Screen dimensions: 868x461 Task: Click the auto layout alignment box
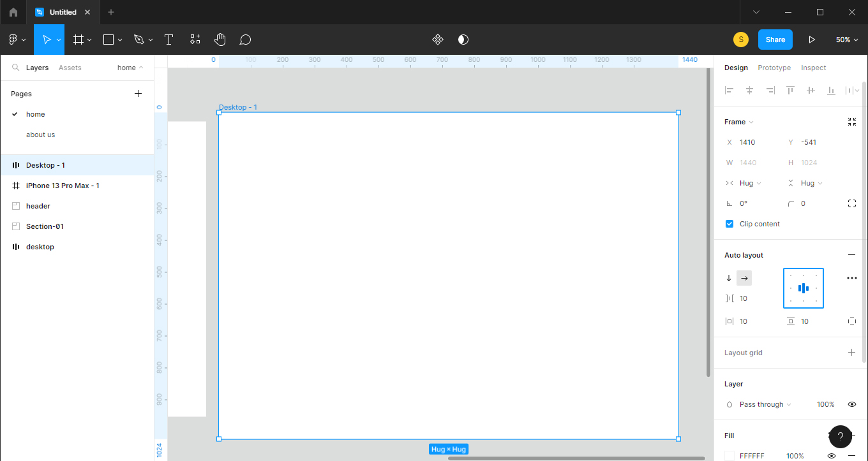pos(804,288)
